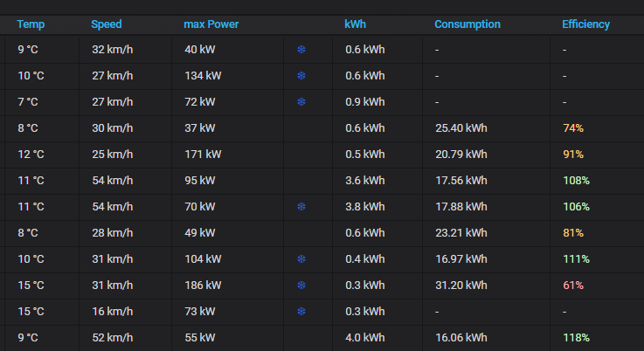Select the snowflake icon in the 72 kW row
This screenshot has height=351, width=644.
301,102
